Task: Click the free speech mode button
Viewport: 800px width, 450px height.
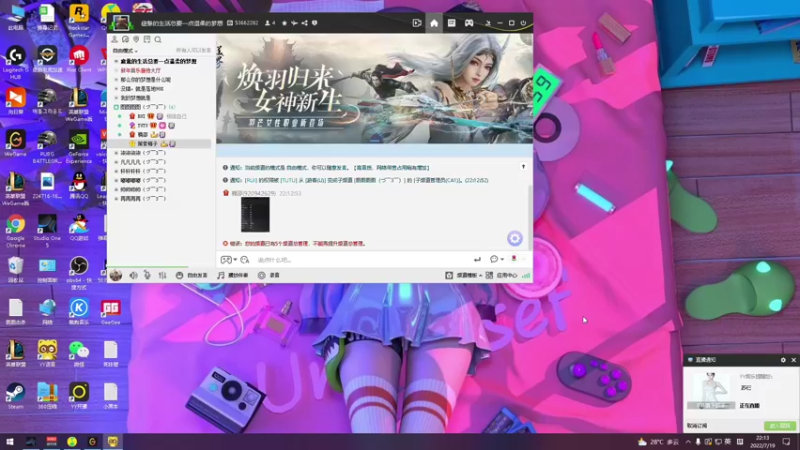Action: 192,276
